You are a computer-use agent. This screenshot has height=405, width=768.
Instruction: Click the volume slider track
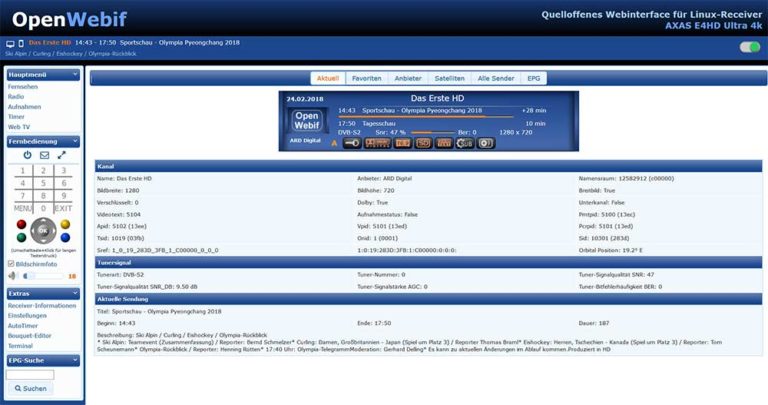43,276
